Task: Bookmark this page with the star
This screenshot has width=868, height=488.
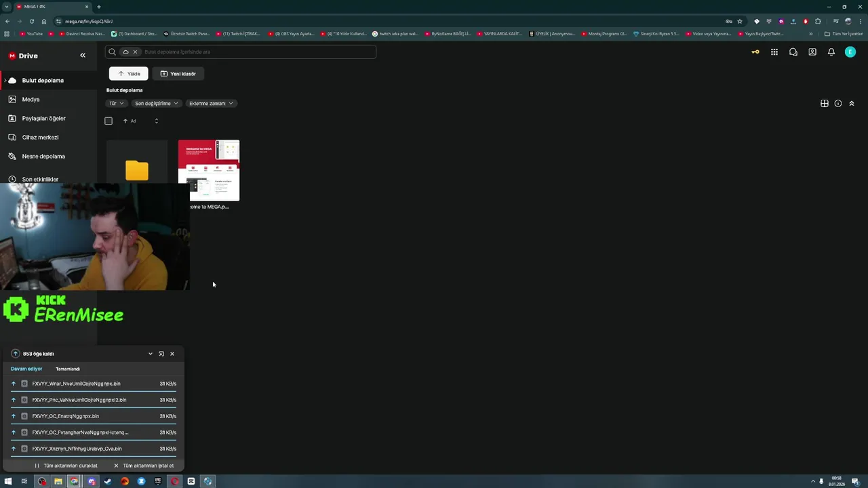Action: coord(740,21)
